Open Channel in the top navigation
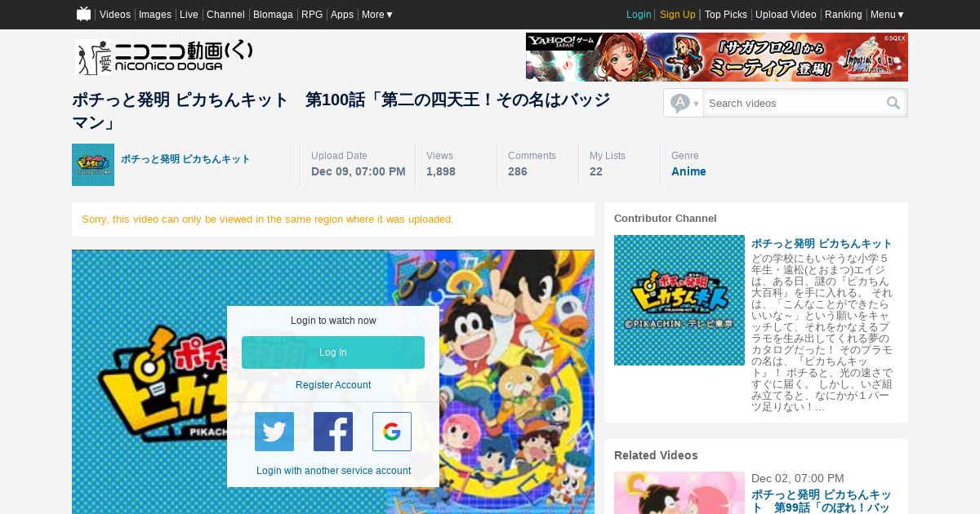Screen dimensions: 980x514 [225, 15]
